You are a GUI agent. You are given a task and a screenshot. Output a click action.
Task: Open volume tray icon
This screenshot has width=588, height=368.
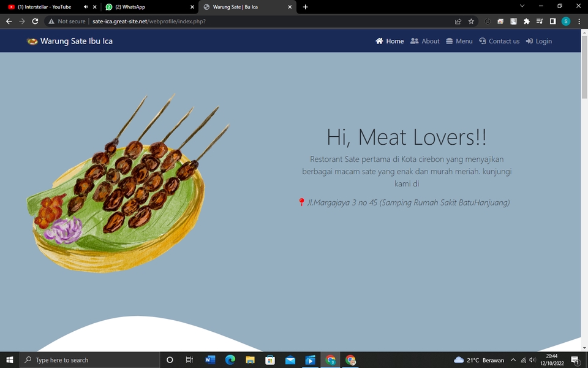[532, 360]
